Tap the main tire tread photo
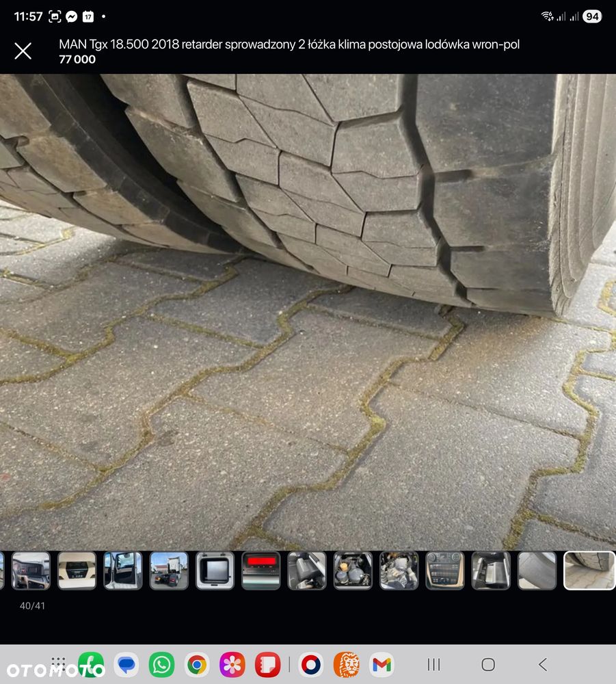 click(308, 312)
